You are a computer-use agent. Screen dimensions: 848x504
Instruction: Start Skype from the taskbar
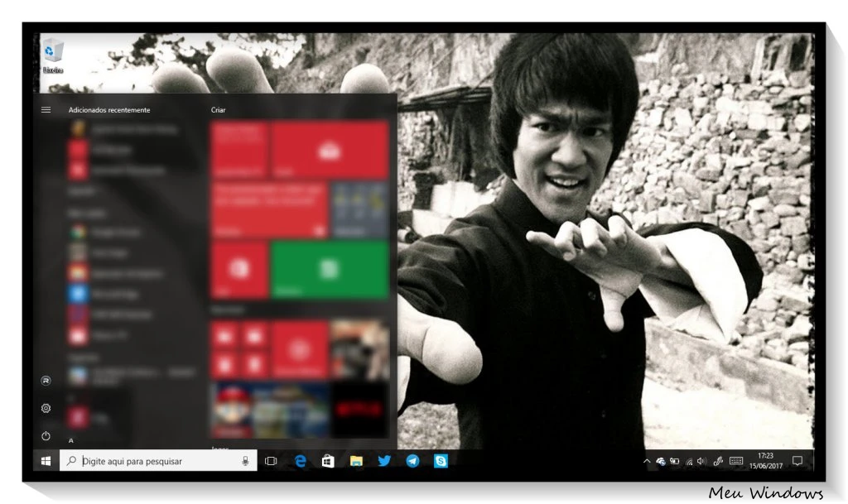[x=441, y=461]
